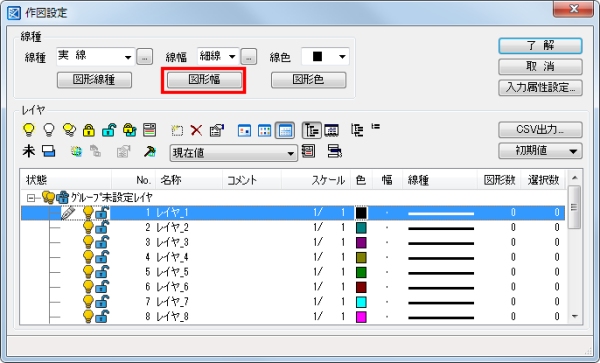
Task: Click the layer list scroll down arrow
Action: pos(574,316)
